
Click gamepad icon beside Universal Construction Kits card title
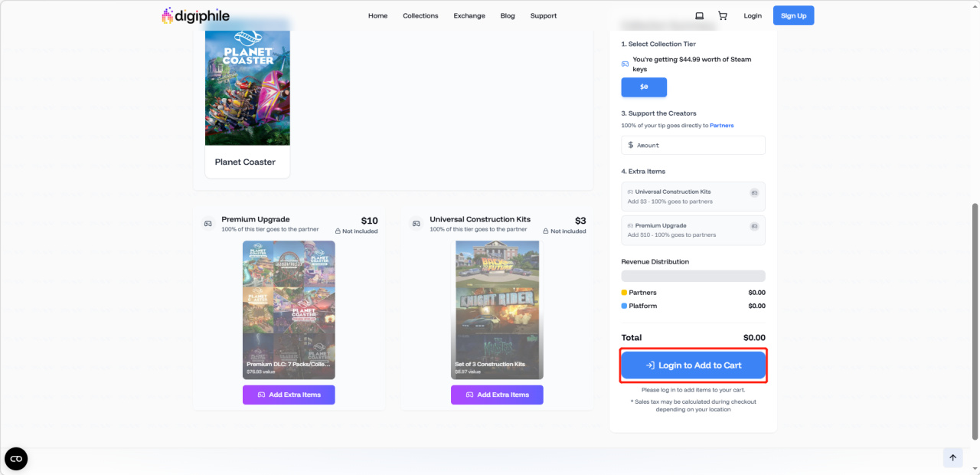(x=416, y=224)
